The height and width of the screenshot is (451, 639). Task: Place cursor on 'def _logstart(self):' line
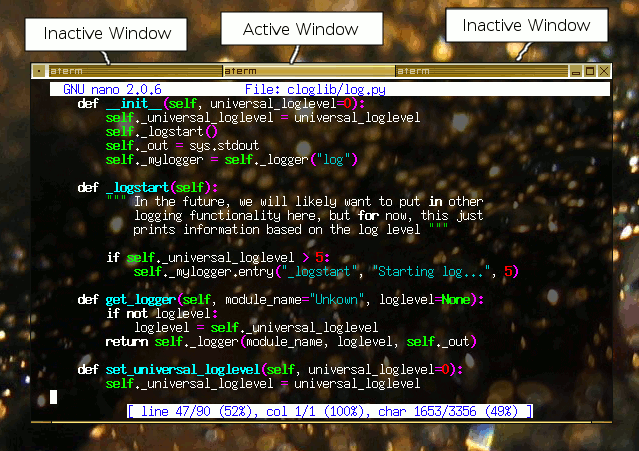(x=148, y=187)
